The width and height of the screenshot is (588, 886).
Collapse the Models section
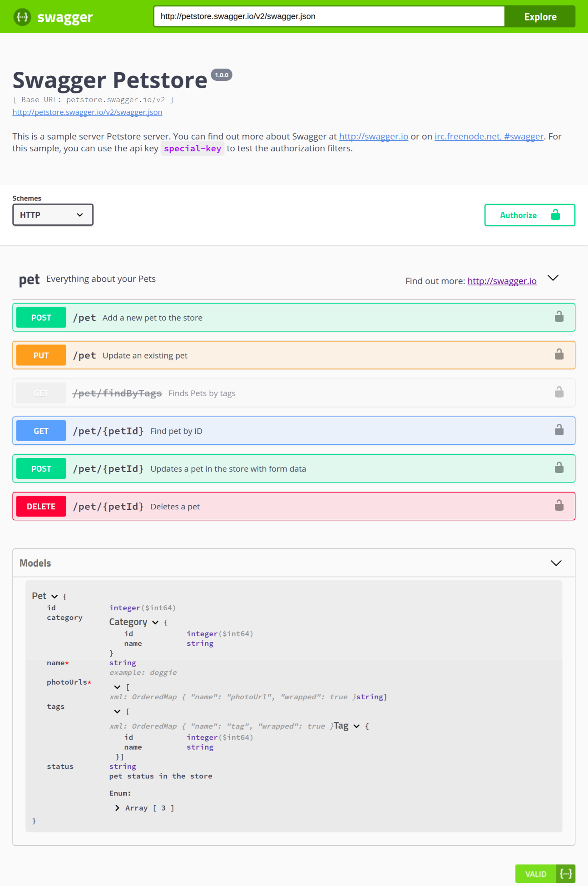click(556, 563)
